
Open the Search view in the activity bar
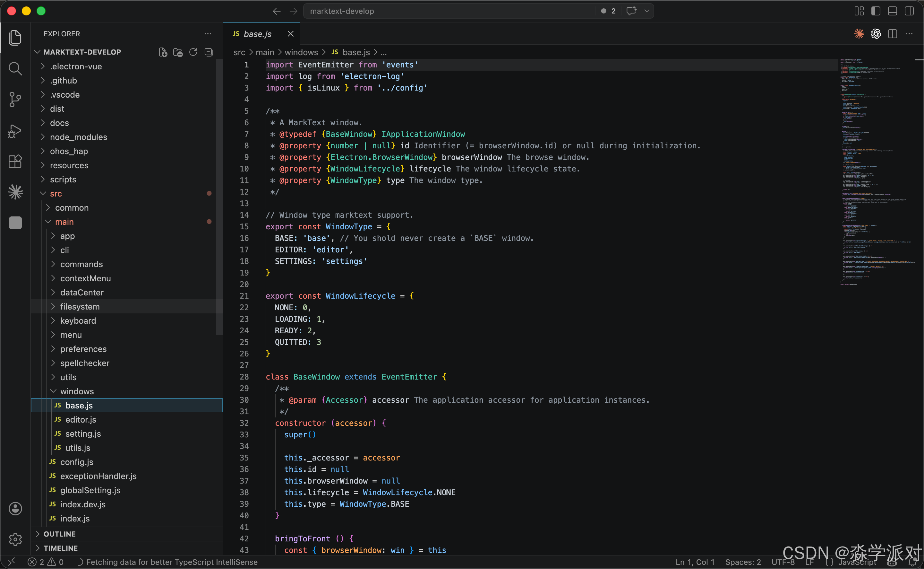point(15,68)
